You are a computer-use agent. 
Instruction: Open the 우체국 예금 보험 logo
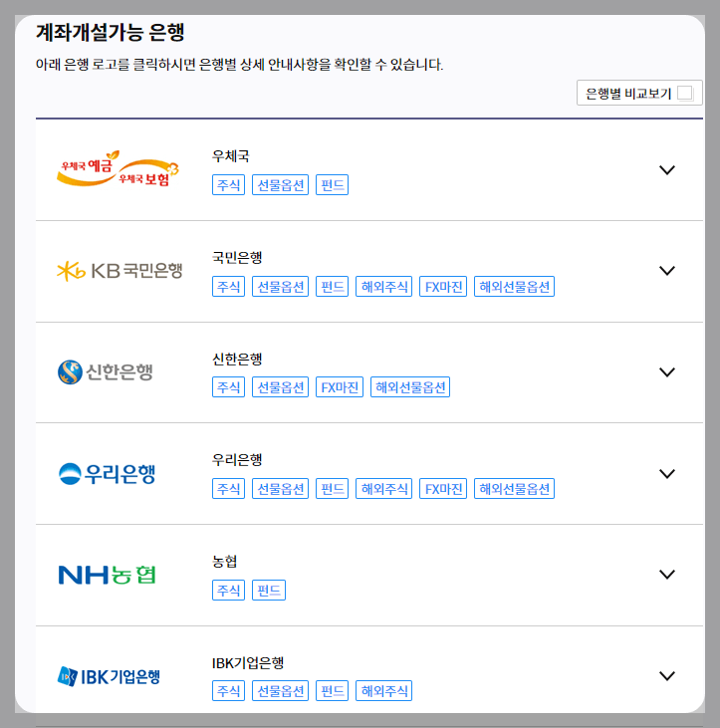[x=118, y=169]
